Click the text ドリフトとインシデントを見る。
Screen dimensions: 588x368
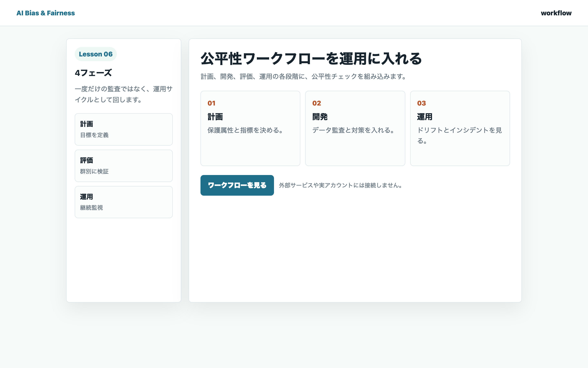[x=459, y=136]
